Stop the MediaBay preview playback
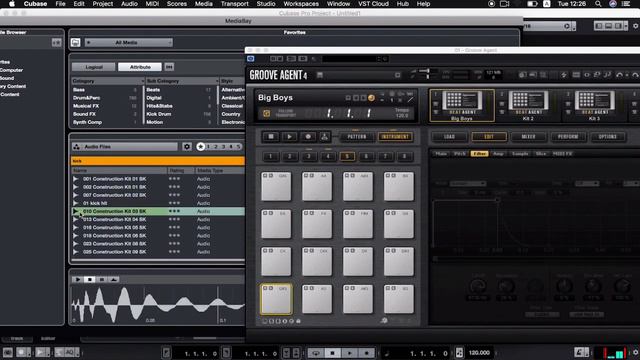Viewport: 640px width, 360px height. [90, 280]
